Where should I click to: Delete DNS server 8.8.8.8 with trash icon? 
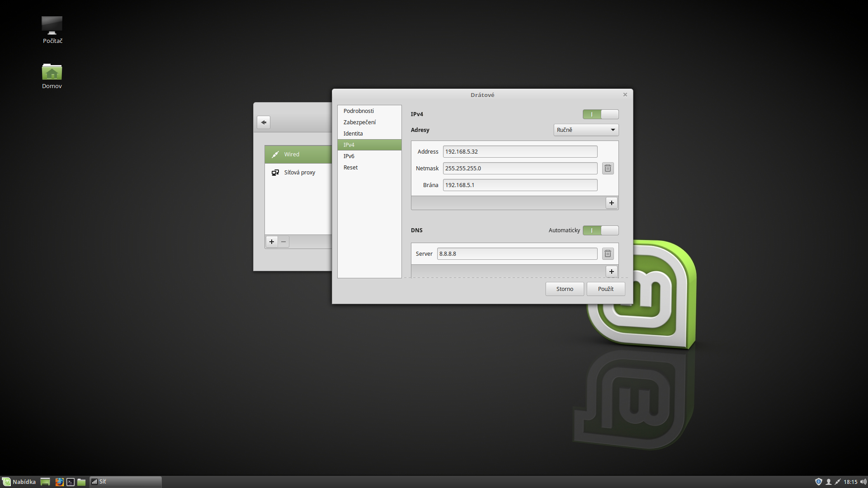pos(608,253)
